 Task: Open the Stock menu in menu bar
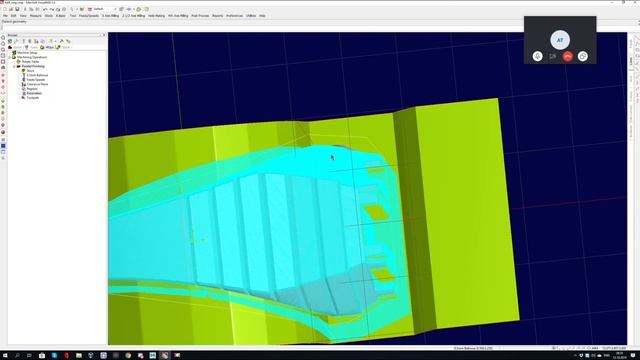pos(49,16)
